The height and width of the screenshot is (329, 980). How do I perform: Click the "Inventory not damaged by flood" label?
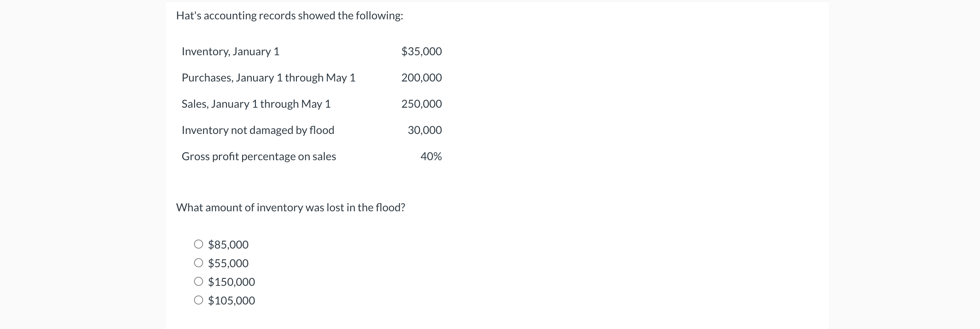tap(258, 130)
